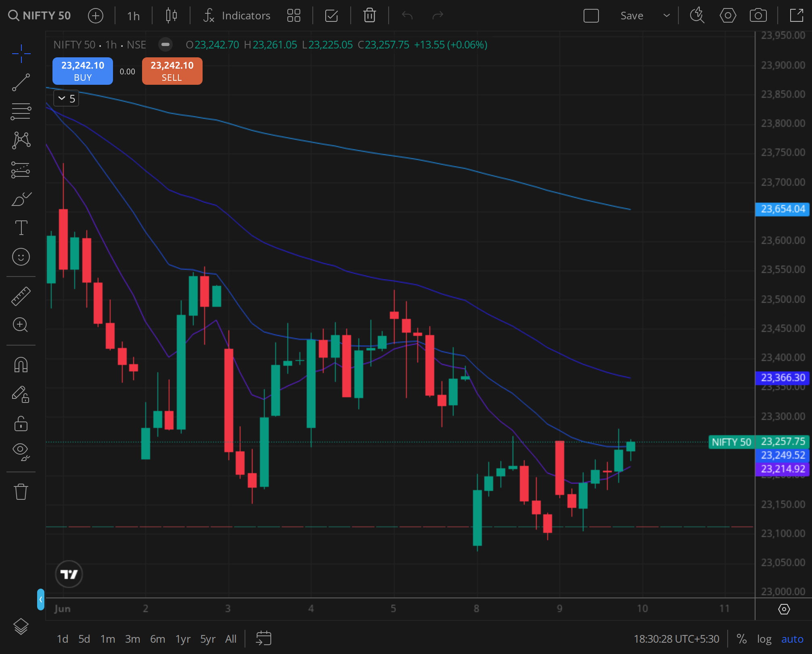Set the date range to 1d

pos(63,639)
